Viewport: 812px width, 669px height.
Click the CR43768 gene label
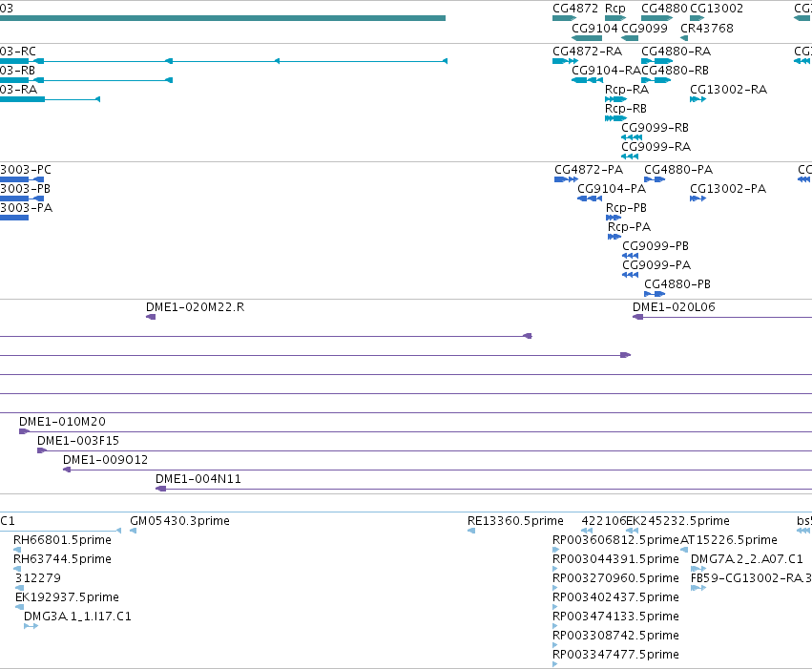pyautogui.click(x=706, y=28)
